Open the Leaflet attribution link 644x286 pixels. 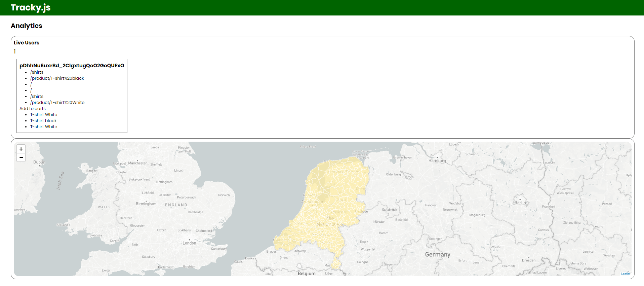tap(626, 274)
